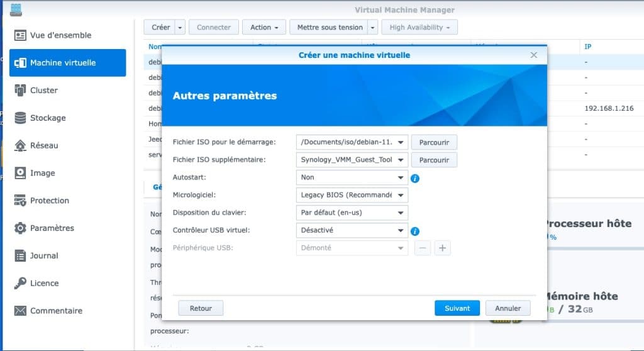Click Stockage label in the sidebar
This screenshot has width=644, height=351.
(x=48, y=118)
